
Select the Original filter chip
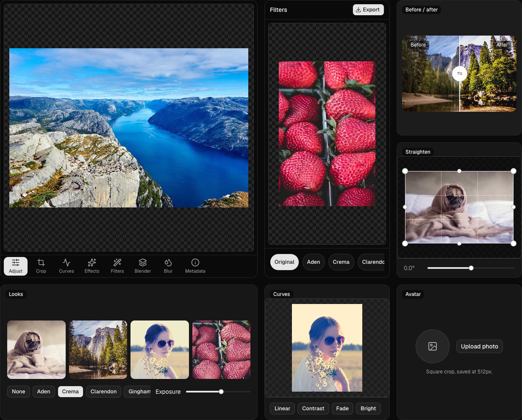284,262
